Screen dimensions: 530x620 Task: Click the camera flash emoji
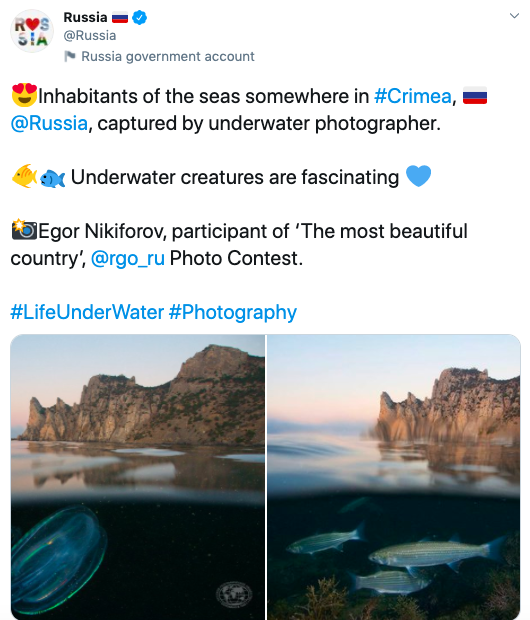[x=24, y=230]
